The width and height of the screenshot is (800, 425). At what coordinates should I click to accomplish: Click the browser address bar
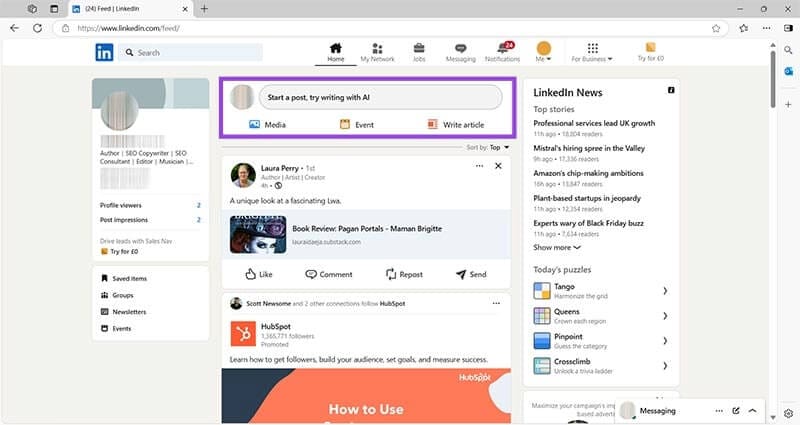tap(393, 28)
